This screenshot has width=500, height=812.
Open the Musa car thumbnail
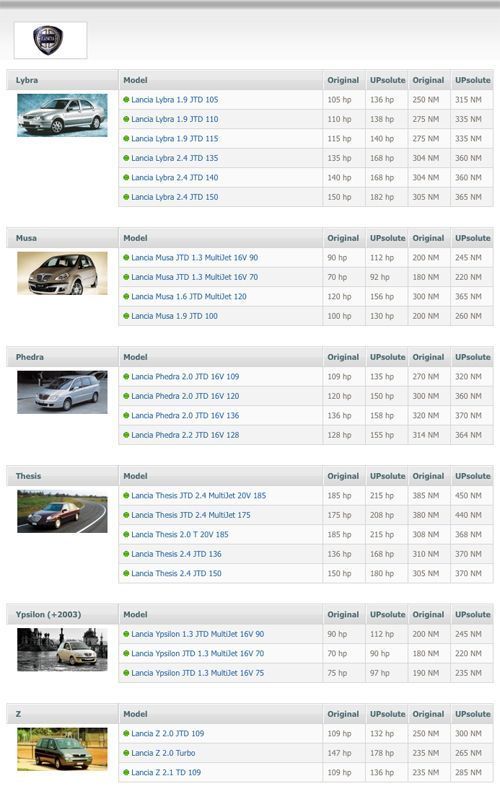pyautogui.click(x=62, y=273)
